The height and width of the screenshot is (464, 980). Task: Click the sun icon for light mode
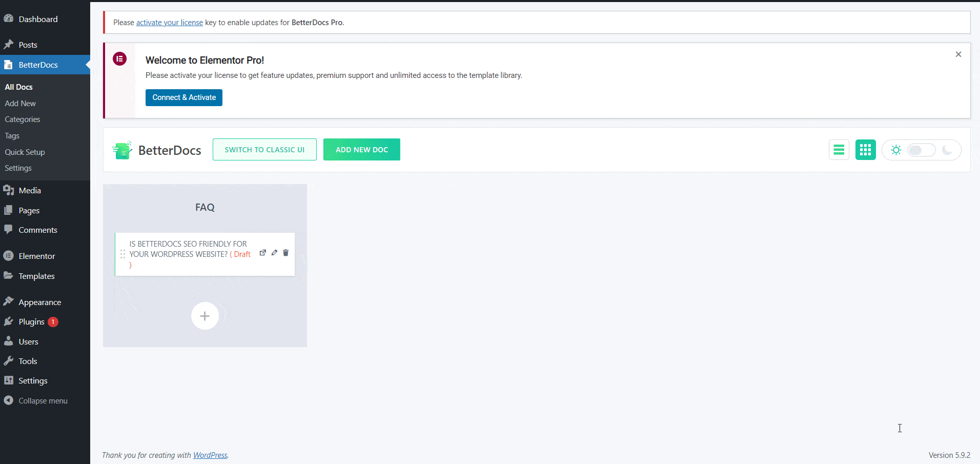click(895, 150)
